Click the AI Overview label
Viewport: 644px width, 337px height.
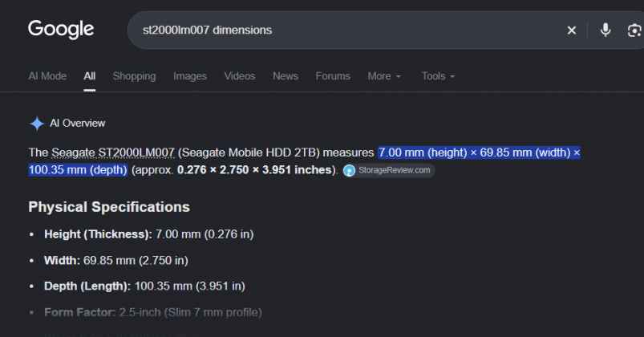pyautogui.click(x=77, y=124)
